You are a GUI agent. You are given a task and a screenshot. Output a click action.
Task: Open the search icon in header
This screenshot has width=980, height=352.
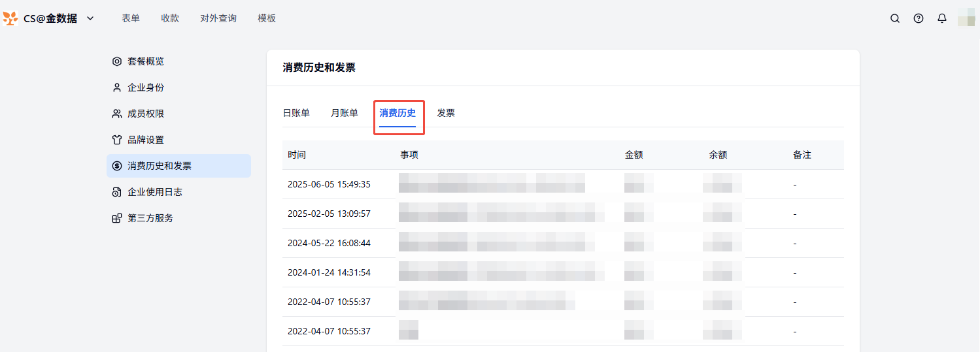895,18
